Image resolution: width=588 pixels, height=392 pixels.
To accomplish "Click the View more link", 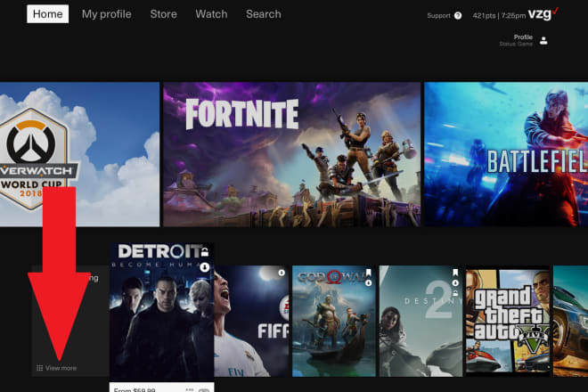I will [x=61, y=368].
